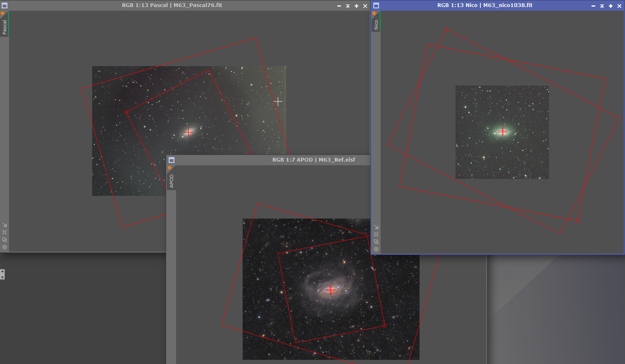Viewport: 625px width, 364px height.
Task: Shade the Pascal image window
Action: tap(348, 6)
